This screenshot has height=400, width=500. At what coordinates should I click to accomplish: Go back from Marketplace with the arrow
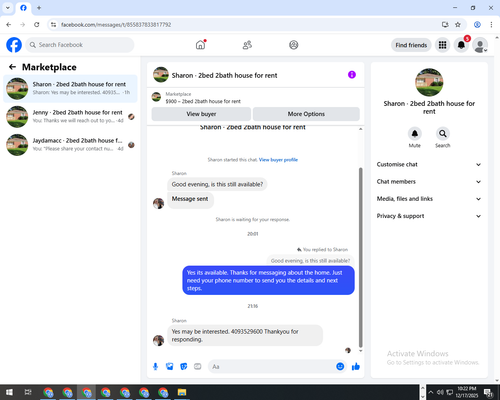pos(12,67)
